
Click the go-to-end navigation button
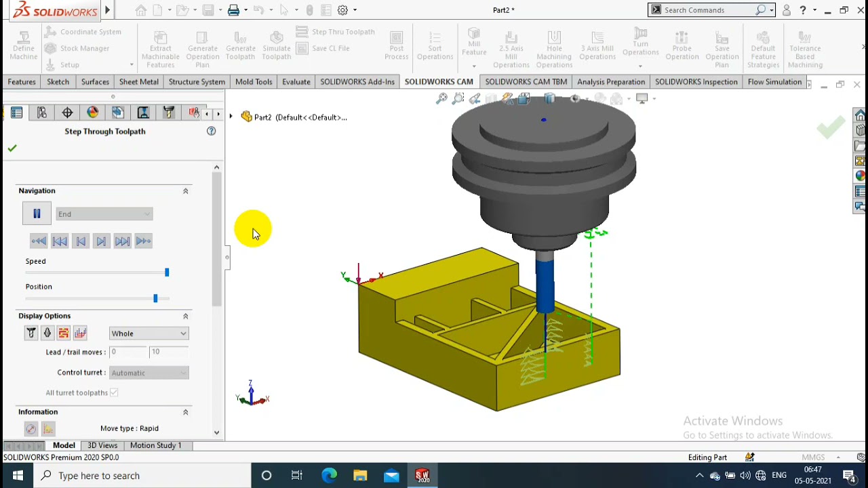[x=144, y=241]
